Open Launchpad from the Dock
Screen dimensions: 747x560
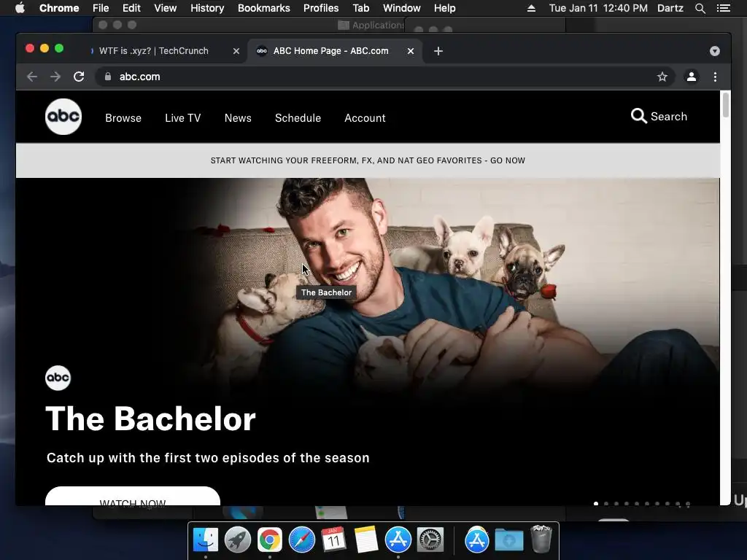(x=238, y=540)
